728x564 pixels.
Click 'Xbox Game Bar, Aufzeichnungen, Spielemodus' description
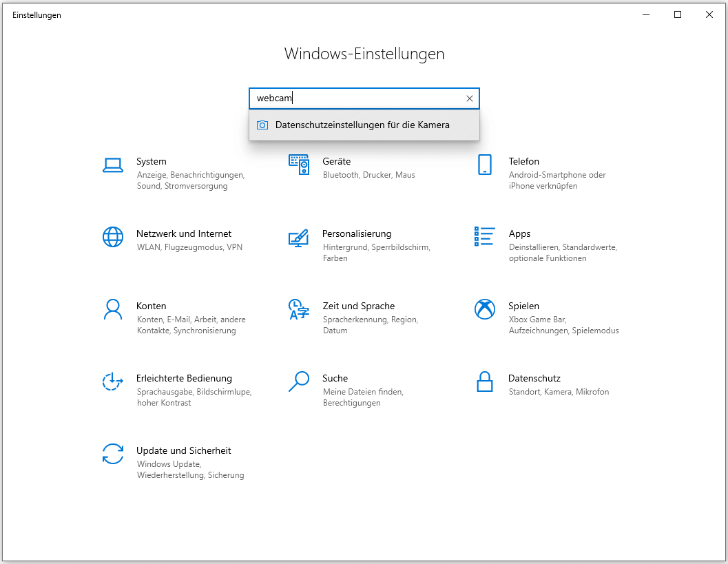pos(563,326)
